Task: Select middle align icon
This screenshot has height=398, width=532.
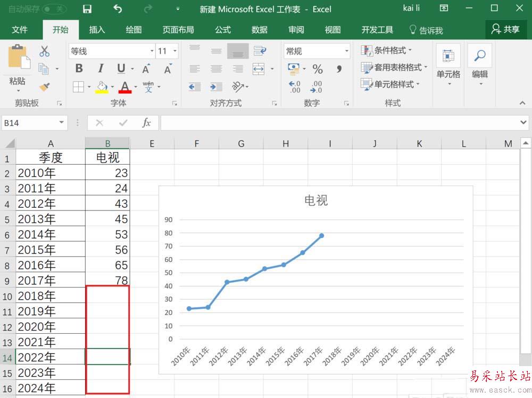Action: pyautogui.click(x=216, y=51)
